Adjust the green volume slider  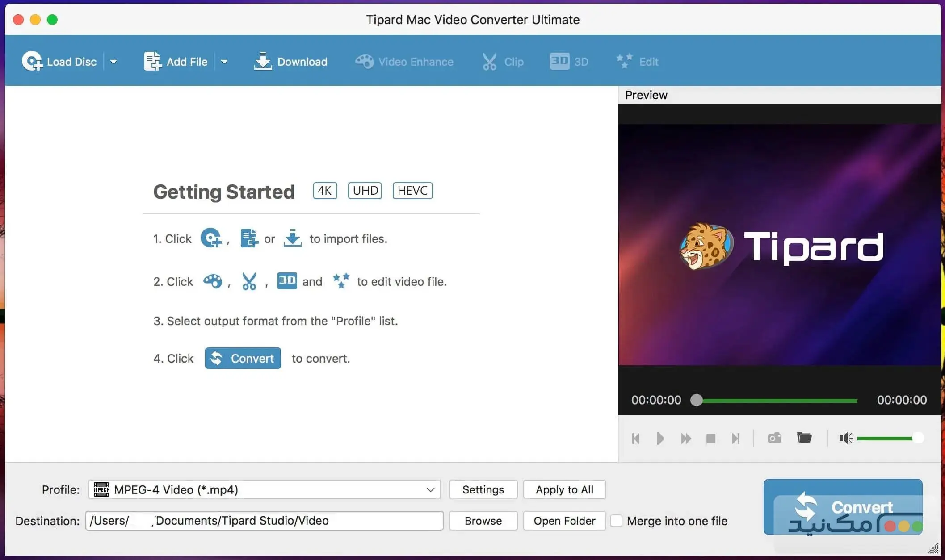coord(889,438)
